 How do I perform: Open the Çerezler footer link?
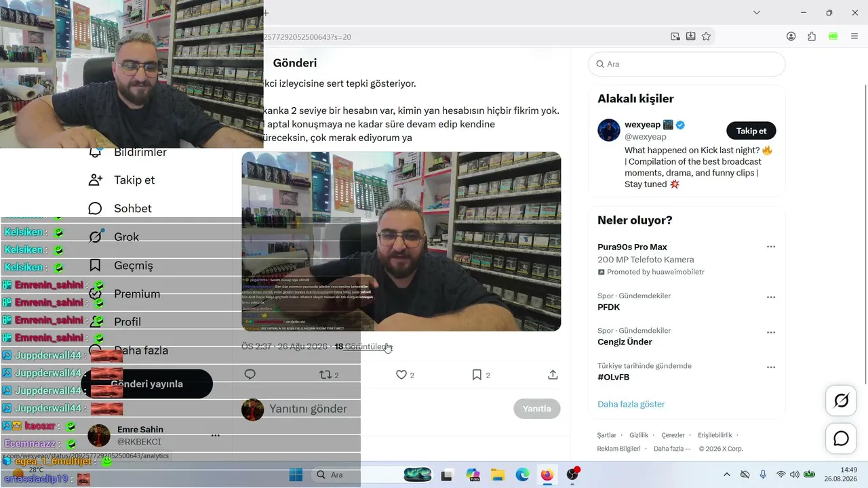coord(673,435)
